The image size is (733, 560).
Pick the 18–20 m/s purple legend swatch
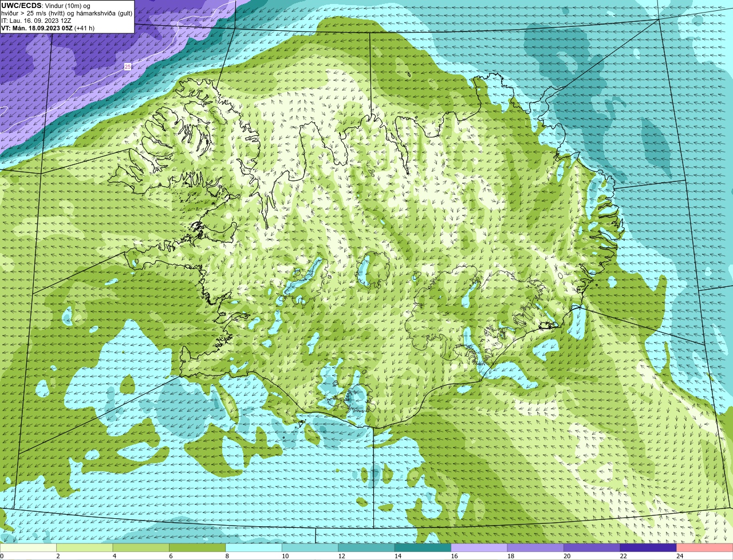(x=535, y=548)
